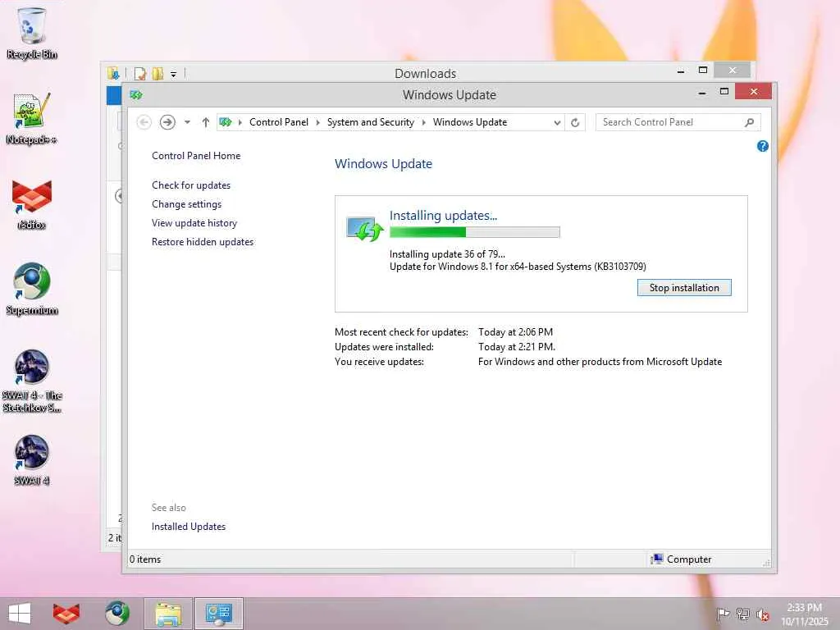The height and width of the screenshot is (630, 840).
Task: Maximize the Windows Update window
Action: click(724, 92)
